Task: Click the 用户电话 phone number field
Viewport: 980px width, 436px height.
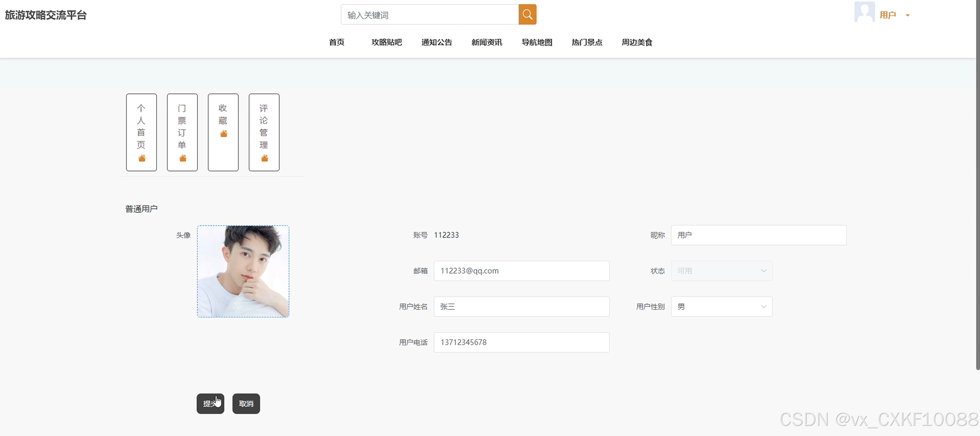Action: click(521, 342)
